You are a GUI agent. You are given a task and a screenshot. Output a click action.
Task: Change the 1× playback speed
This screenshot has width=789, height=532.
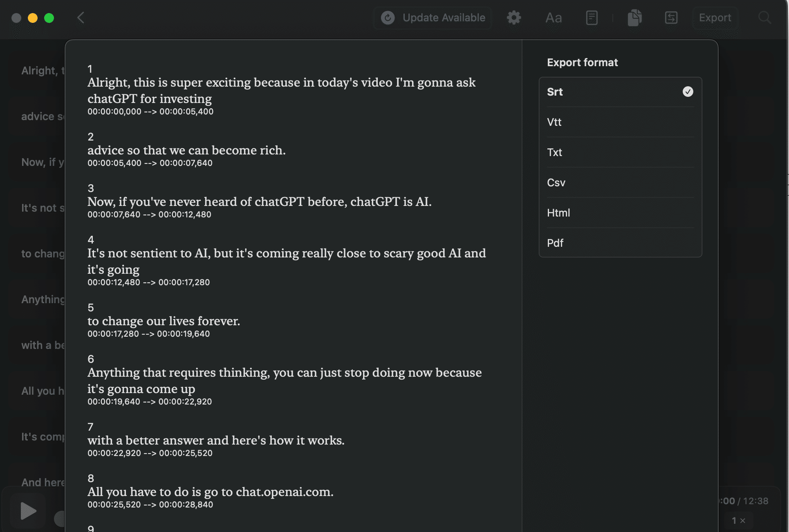point(738,521)
